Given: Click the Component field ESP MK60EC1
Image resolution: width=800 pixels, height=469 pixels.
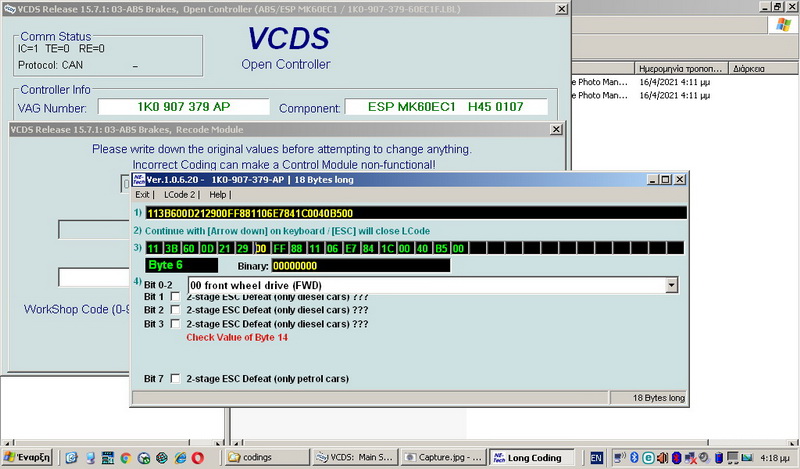Looking at the screenshot, I should [x=446, y=107].
